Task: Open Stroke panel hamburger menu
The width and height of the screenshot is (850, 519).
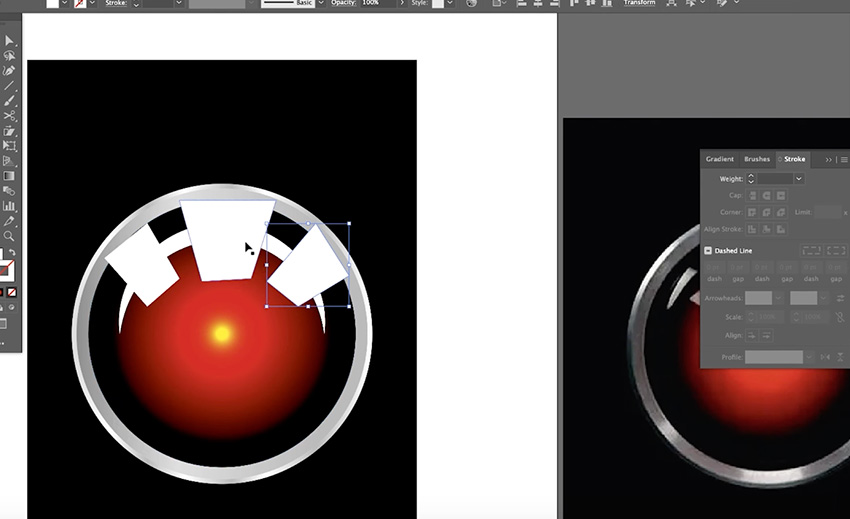Action: pyautogui.click(x=844, y=159)
